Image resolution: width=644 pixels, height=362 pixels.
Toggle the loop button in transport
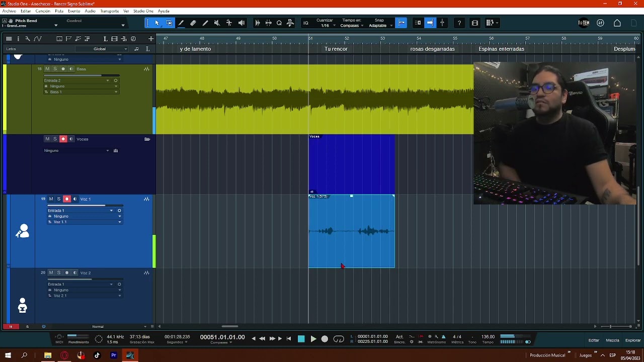point(339,339)
